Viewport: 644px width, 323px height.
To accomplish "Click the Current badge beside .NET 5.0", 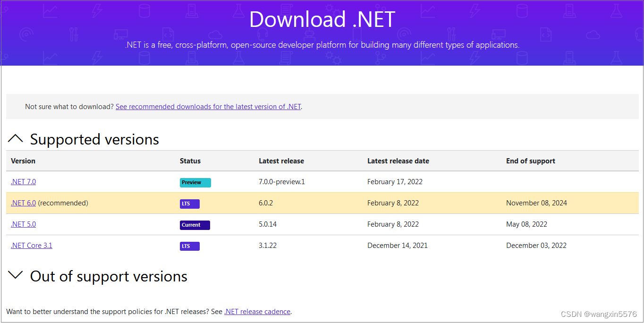I will (195, 225).
